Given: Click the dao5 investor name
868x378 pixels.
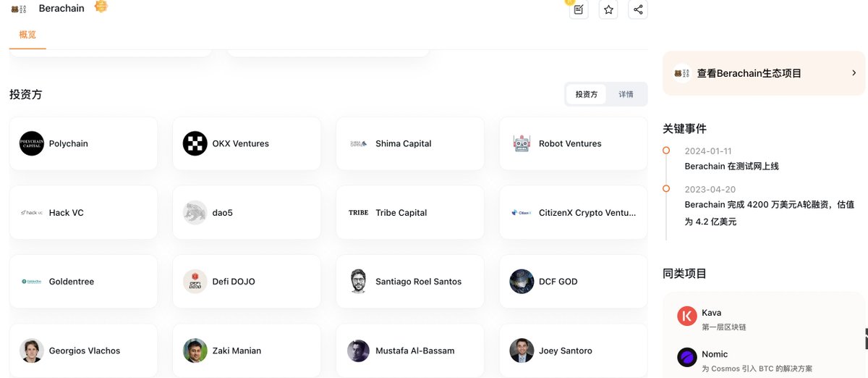Looking at the screenshot, I should pyautogui.click(x=223, y=213).
